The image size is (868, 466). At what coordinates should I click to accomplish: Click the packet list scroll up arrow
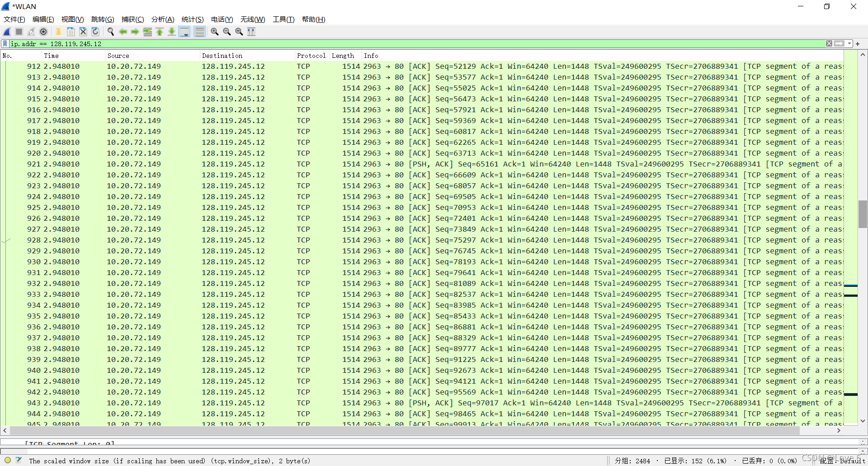pos(863,55)
